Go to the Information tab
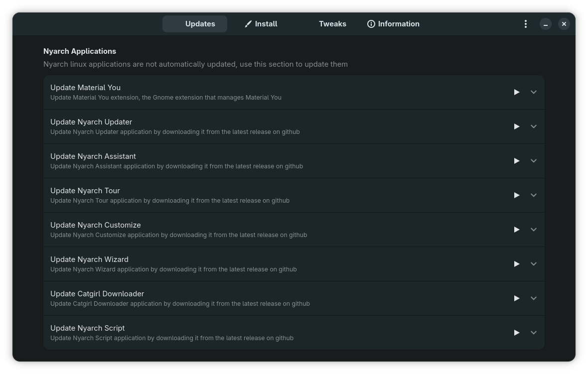The image size is (588, 374). (x=393, y=24)
